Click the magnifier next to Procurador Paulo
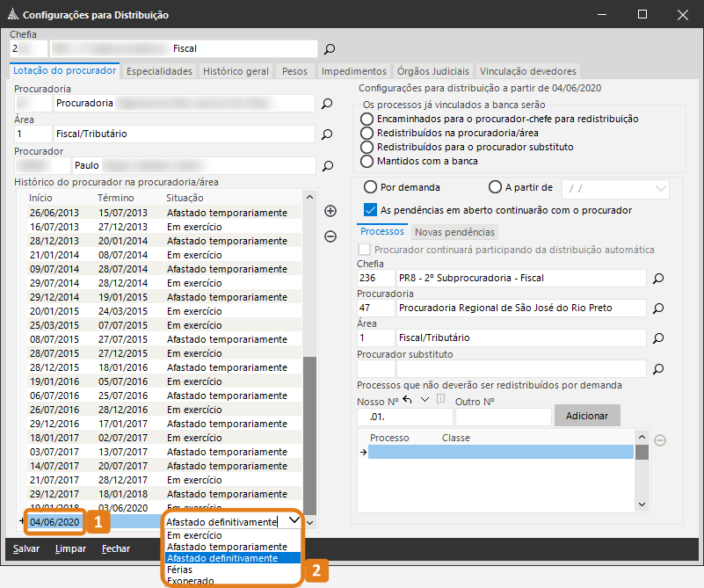Image resolution: width=704 pixels, height=588 pixels. 327,165
